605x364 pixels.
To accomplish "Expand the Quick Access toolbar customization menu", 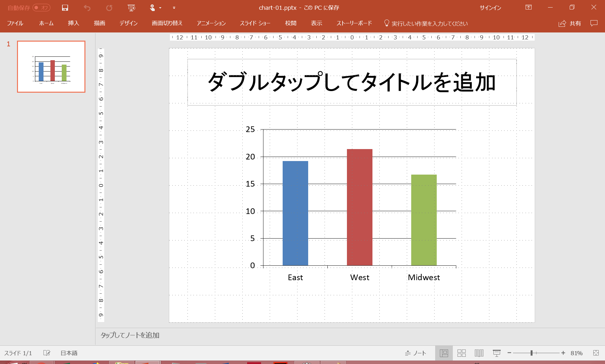I will pyautogui.click(x=174, y=8).
